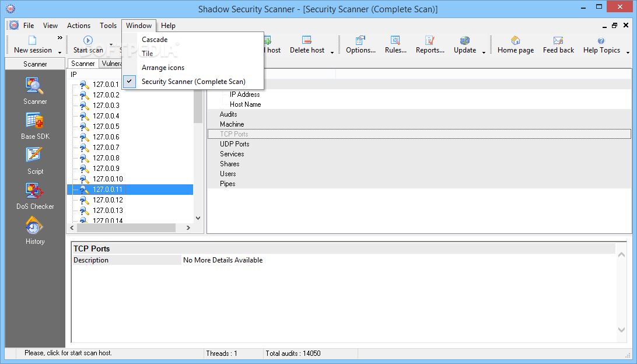This screenshot has width=637, height=364.
Task: Start scan using the play icon
Action: [x=87, y=40]
